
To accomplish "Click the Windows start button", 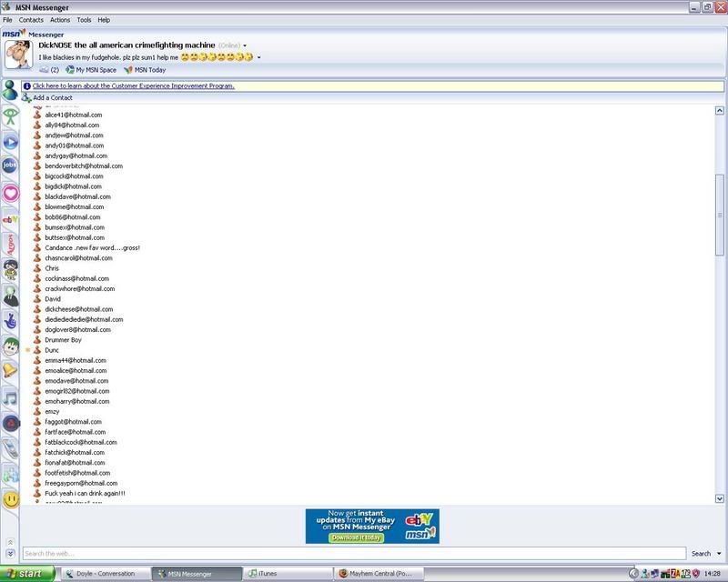I will point(27,574).
